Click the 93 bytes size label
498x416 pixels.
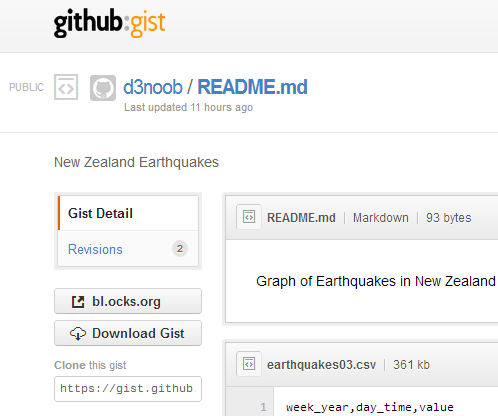pyautogui.click(x=448, y=218)
